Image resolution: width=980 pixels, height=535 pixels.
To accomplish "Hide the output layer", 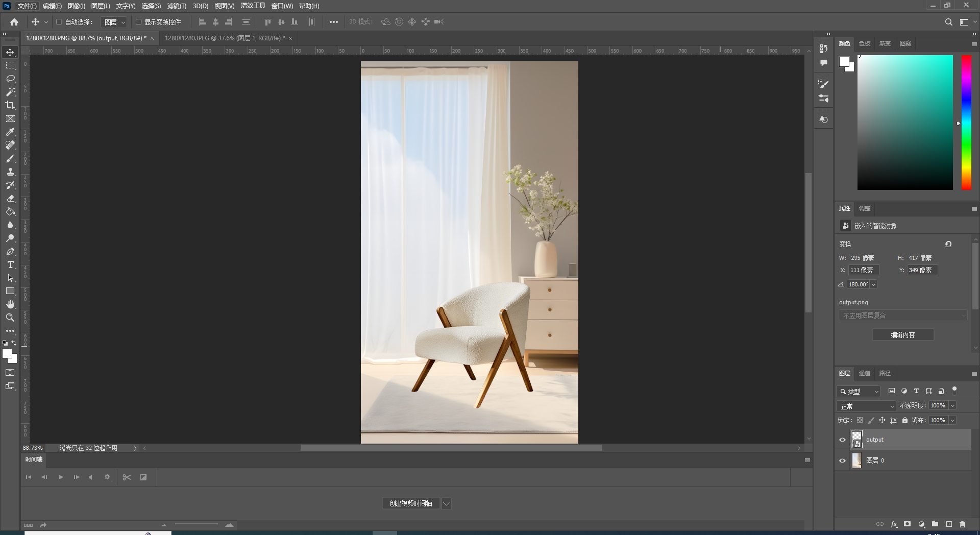I will click(843, 440).
